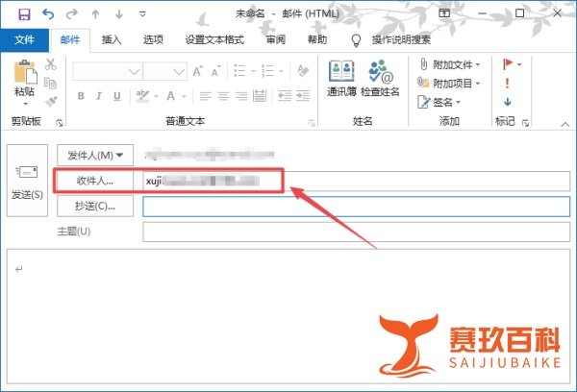Justify the text alignment
The image size is (577, 392).
[x=260, y=96]
